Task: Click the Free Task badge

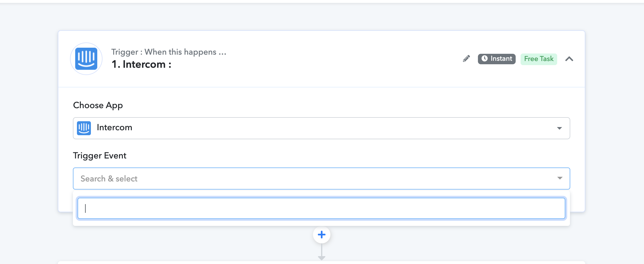Action: tap(539, 59)
